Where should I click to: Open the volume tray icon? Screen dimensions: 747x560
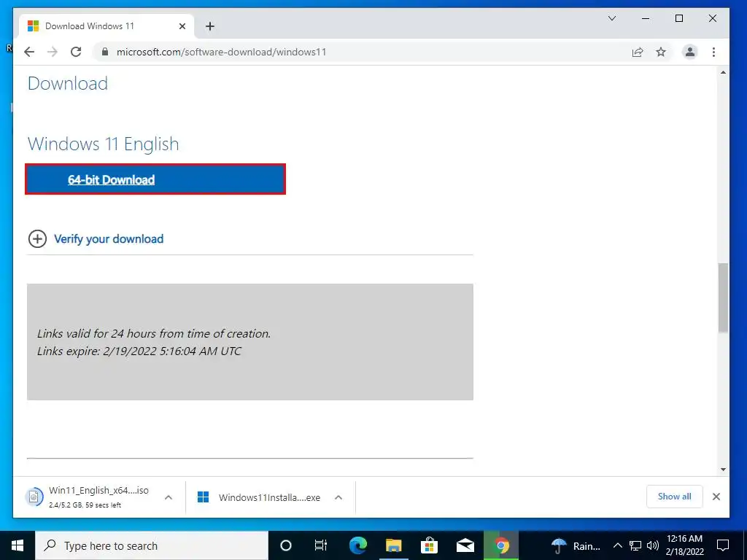(x=653, y=545)
